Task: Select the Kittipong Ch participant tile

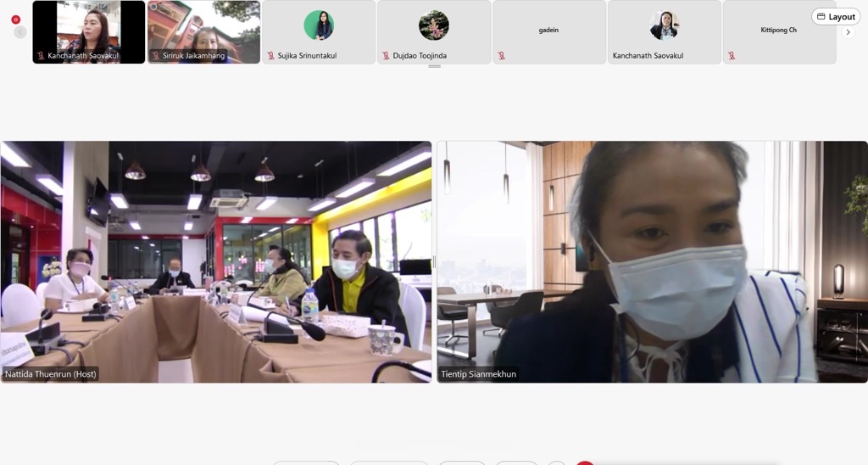Action: click(x=778, y=32)
